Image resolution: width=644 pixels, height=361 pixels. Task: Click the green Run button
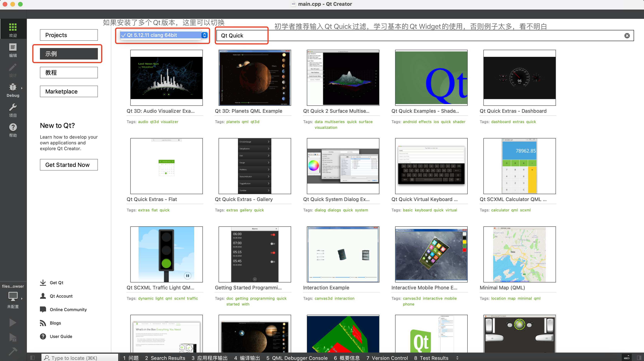pyautogui.click(x=13, y=323)
